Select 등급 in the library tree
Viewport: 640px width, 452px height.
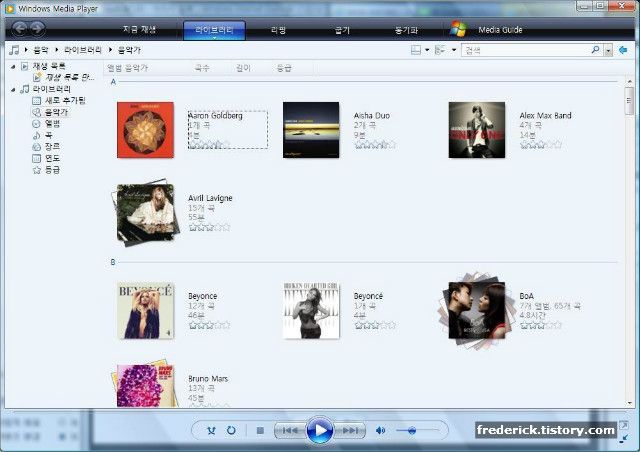tap(52, 169)
